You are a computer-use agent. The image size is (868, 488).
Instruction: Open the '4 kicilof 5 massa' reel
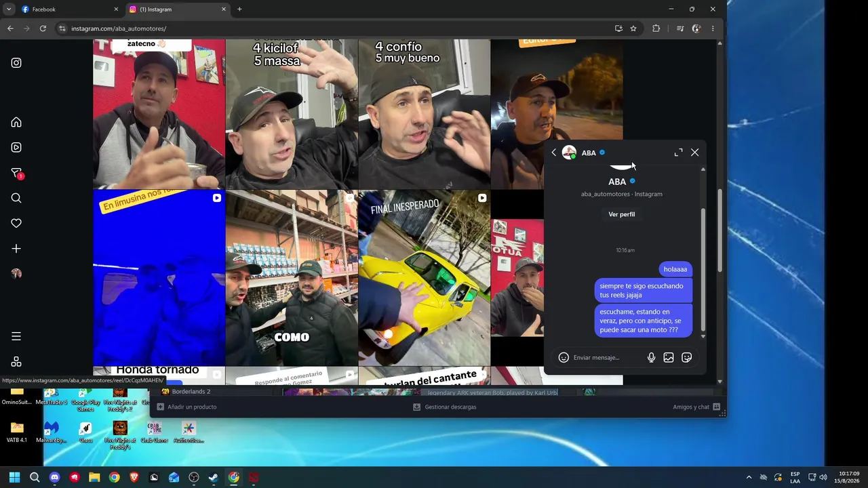tap(292, 114)
